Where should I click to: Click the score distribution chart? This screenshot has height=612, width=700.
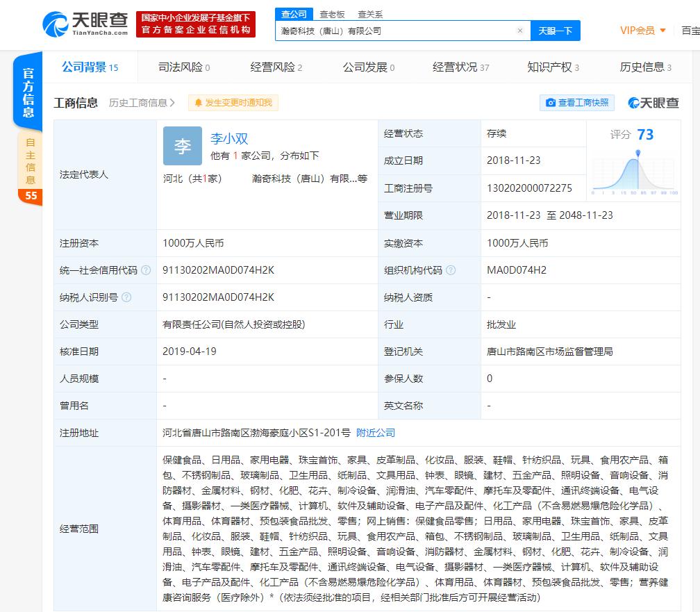[635, 172]
